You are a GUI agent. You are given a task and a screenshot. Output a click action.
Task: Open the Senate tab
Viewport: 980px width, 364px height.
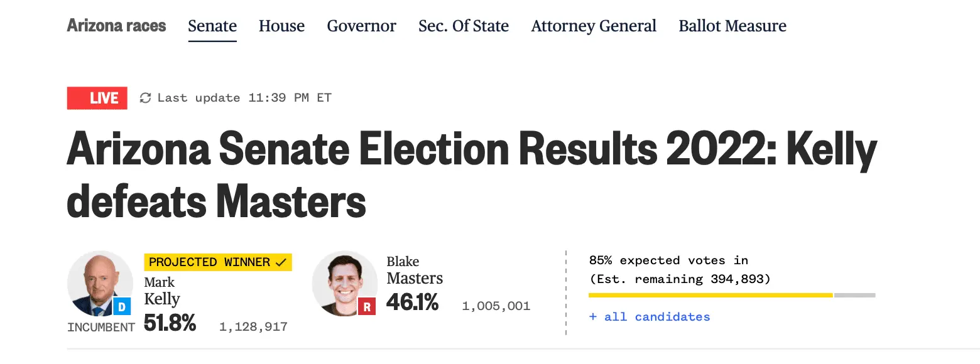(x=212, y=26)
